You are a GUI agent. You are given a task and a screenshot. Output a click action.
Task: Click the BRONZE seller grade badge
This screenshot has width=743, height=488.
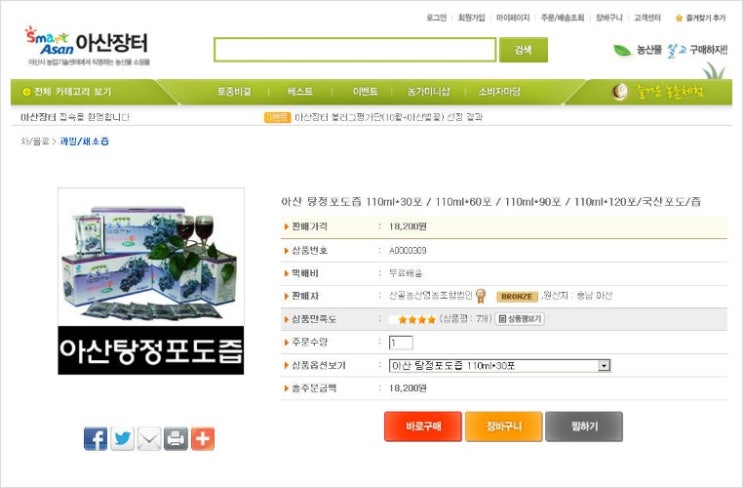[x=516, y=297]
